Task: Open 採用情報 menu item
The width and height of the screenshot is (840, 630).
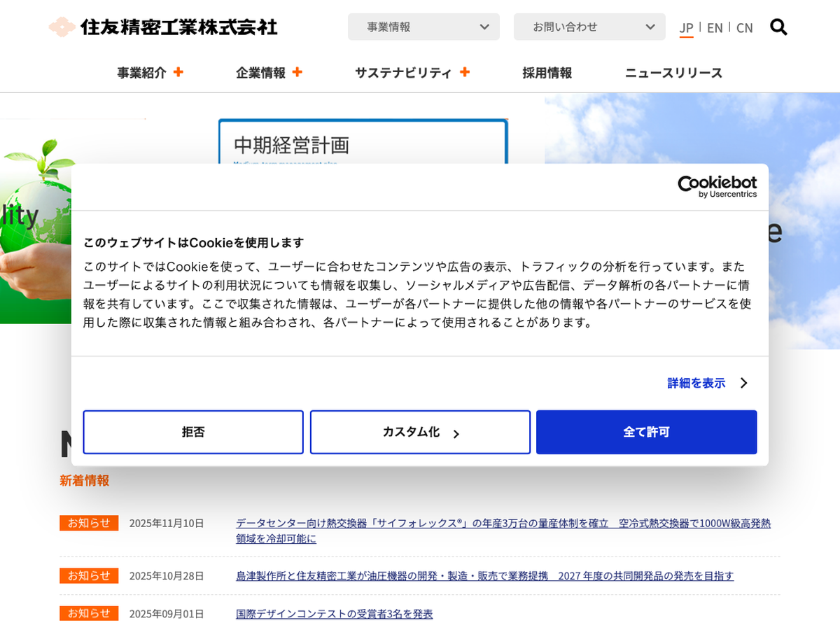Action: pos(547,73)
